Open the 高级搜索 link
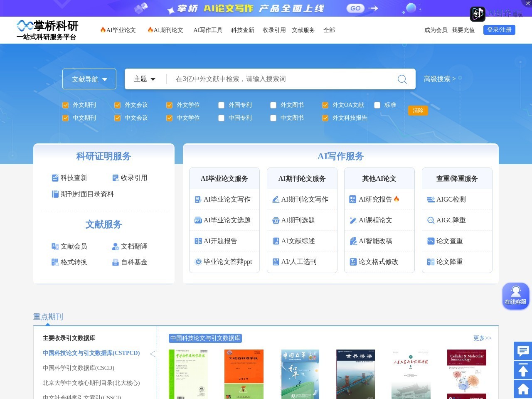The height and width of the screenshot is (399, 532). [x=440, y=79]
